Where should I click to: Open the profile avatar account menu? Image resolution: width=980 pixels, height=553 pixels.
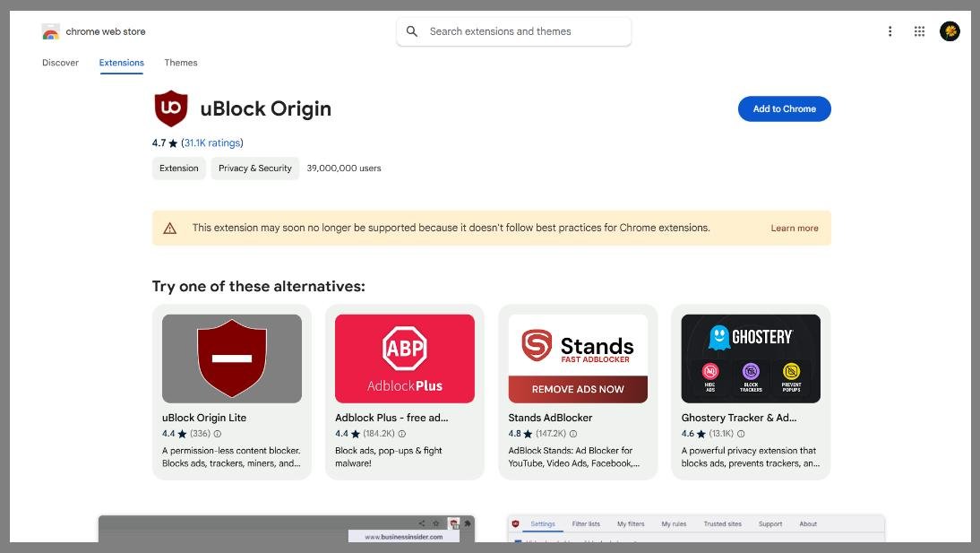click(x=950, y=31)
